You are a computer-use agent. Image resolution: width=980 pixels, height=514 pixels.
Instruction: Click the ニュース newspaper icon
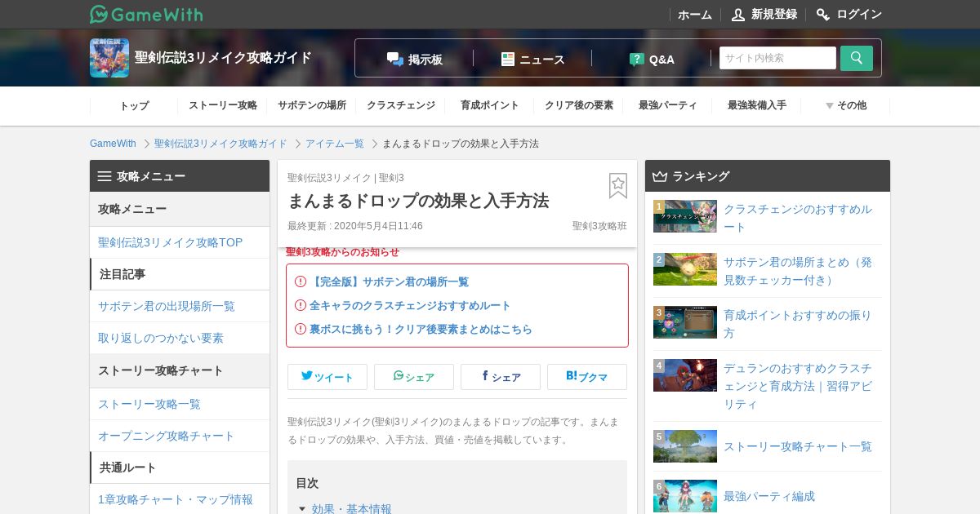click(x=508, y=59)
